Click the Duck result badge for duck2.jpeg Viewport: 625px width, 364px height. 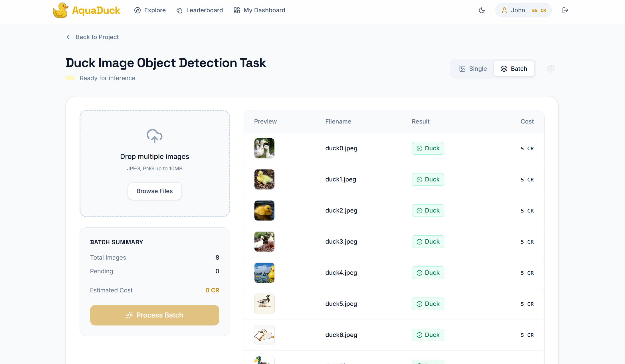pyautogui.click(x=428, y=211)
